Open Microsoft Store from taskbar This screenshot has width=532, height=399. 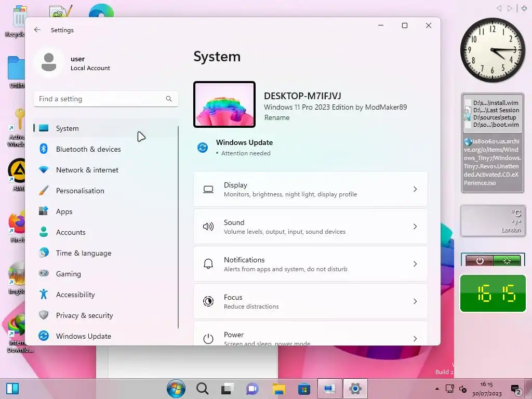coord(304,389)
